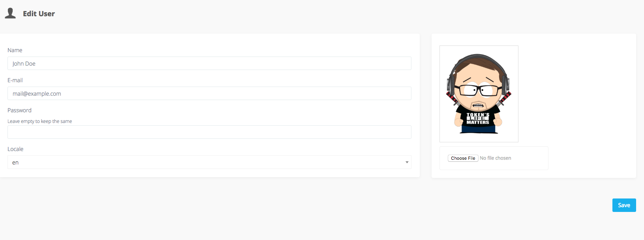The width and height of the screenshot is (644, 240).
Task: Click the E-mail field label
Action: (15, 80)
